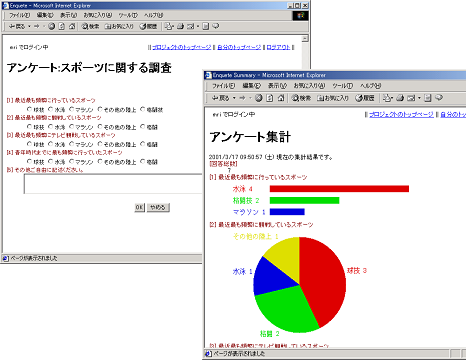
Task: Select マラソン radio for question 2
Action: 72,127
